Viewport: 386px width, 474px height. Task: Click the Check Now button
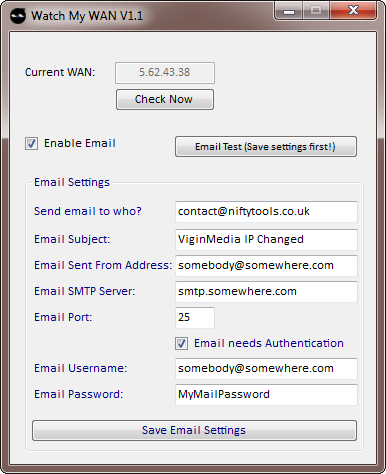coord(165,99)
